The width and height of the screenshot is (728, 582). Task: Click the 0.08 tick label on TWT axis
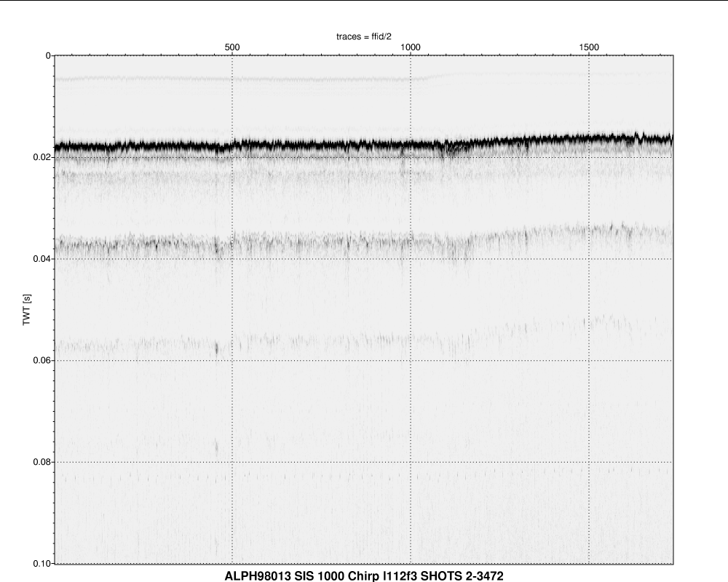coord(41,462)
